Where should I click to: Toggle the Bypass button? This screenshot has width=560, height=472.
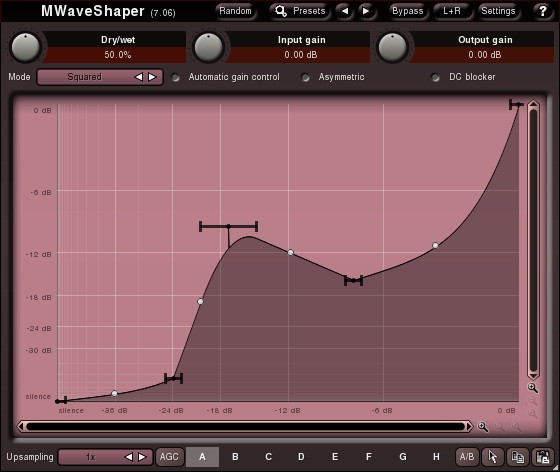pos(408,11)
